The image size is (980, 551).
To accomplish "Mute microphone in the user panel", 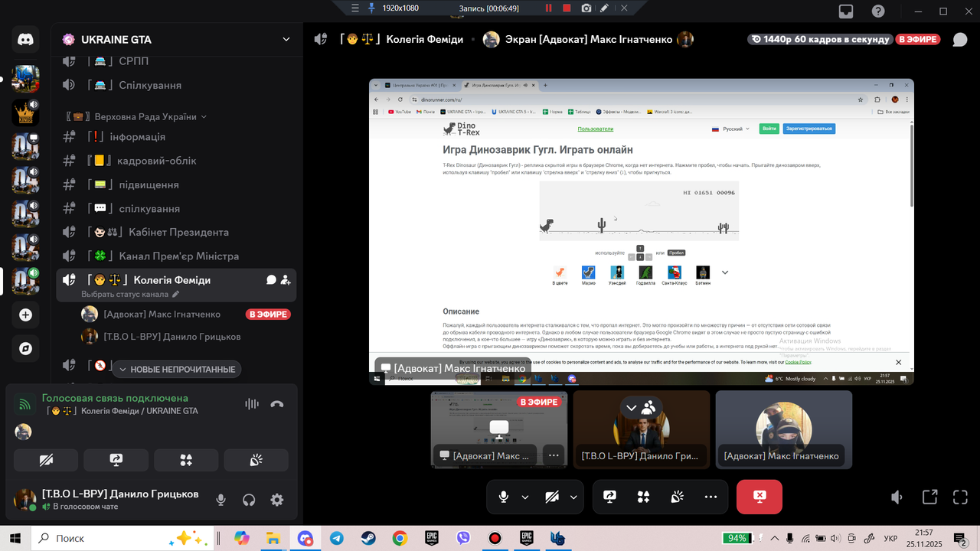I will click(220, 500).
